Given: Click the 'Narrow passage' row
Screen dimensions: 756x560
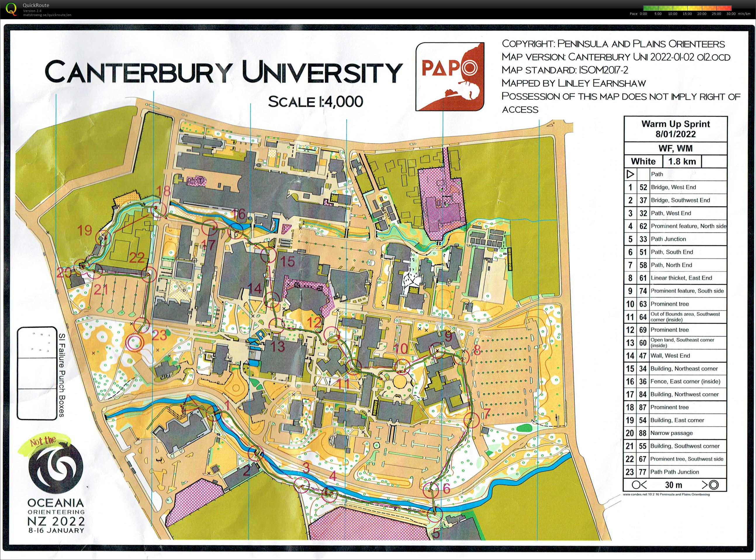Looking at the screenshot, I should point(675,433).
